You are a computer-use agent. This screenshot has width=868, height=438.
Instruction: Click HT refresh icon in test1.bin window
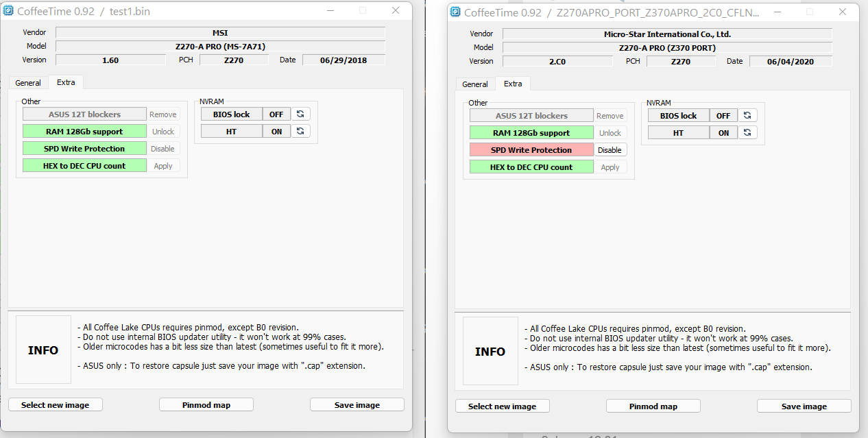point(300,132)
